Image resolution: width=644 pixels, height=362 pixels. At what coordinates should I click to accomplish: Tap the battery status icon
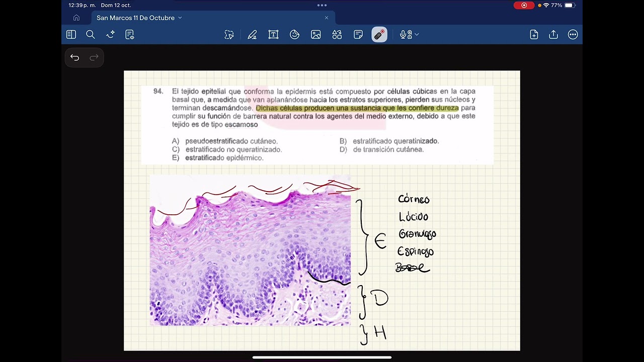(x=569, y=5)
